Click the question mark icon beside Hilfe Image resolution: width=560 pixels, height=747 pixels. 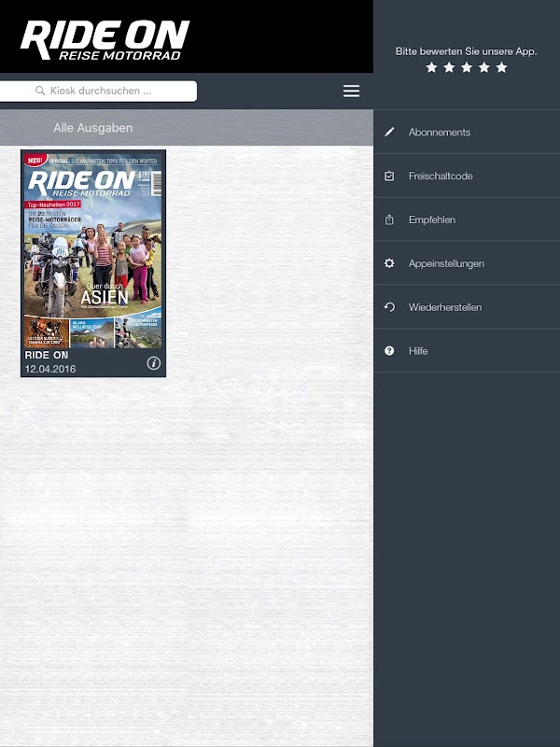[x=389, y=351]
